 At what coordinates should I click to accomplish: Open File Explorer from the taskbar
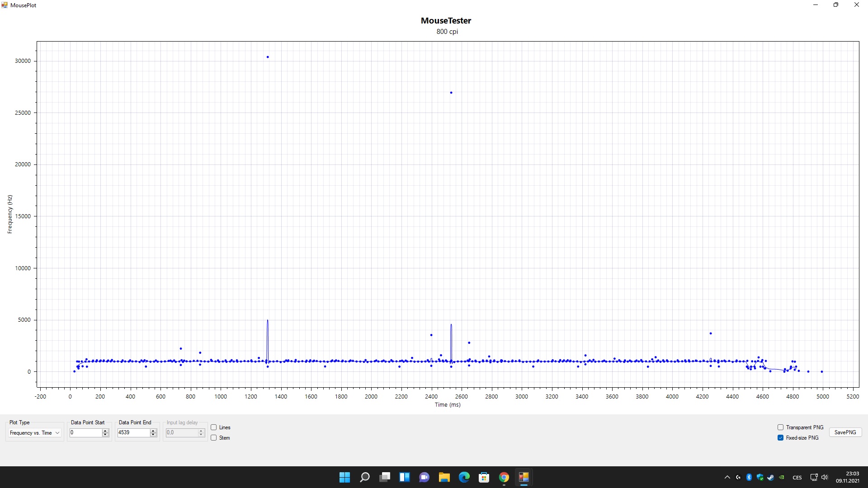pos(444,477)
